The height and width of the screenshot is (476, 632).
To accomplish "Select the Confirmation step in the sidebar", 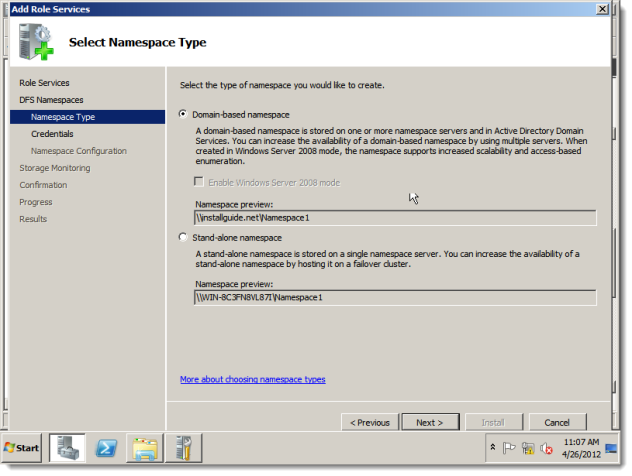I will click(x=44, y=185).
